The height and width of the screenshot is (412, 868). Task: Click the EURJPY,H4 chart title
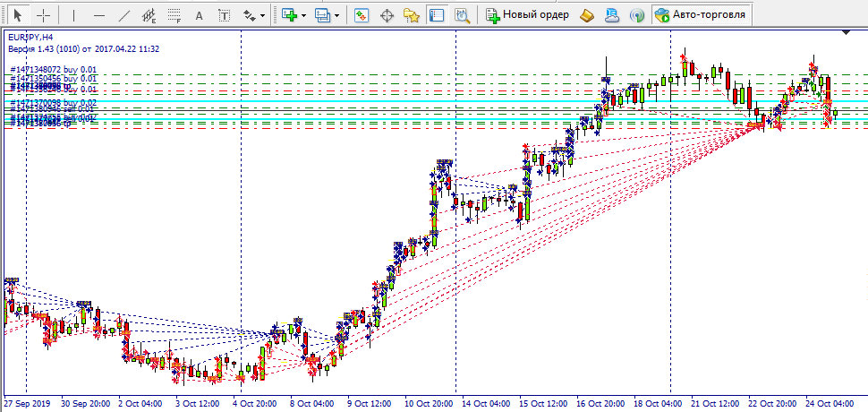tap(31, 37)
